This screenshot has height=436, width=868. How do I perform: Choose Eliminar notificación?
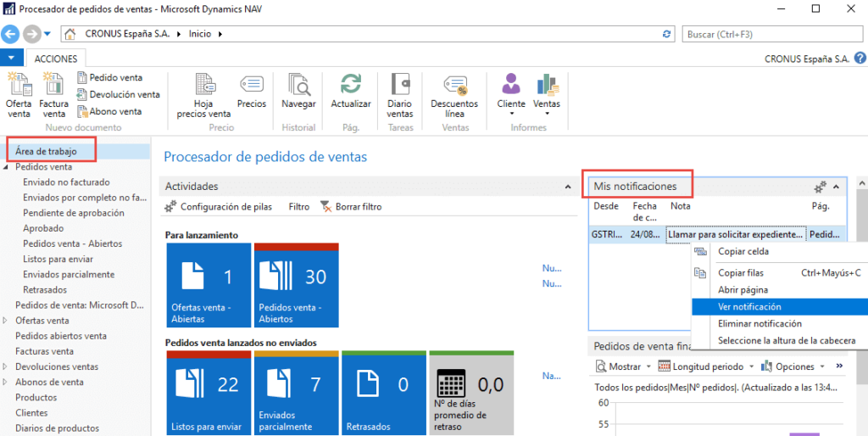[x=780, y=323]
